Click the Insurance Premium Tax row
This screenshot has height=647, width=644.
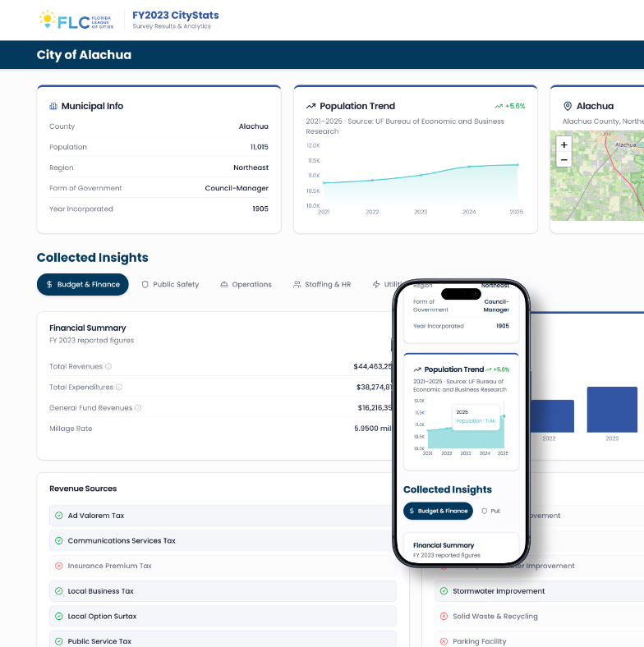pyautogui.click(x=223, y=566)
